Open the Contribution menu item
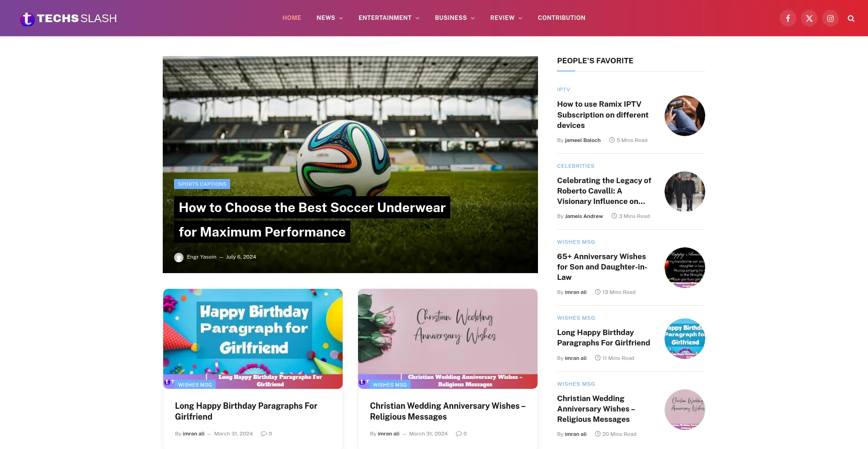Screen dimensions: 868x449 point(561,18)
